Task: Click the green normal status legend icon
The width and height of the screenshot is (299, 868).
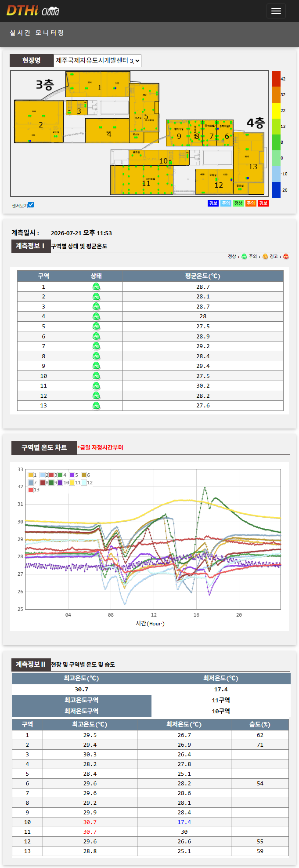Action: click(x=244, y=257)
